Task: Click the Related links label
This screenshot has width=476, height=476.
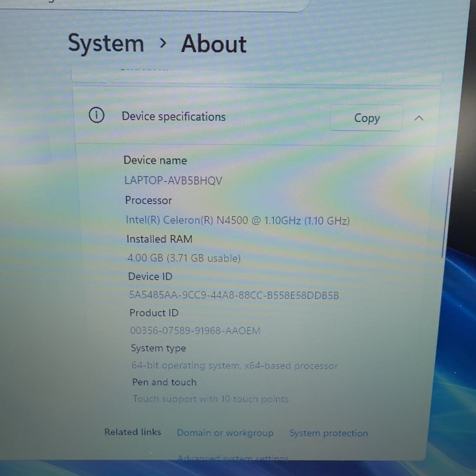Action: point(133,432)
